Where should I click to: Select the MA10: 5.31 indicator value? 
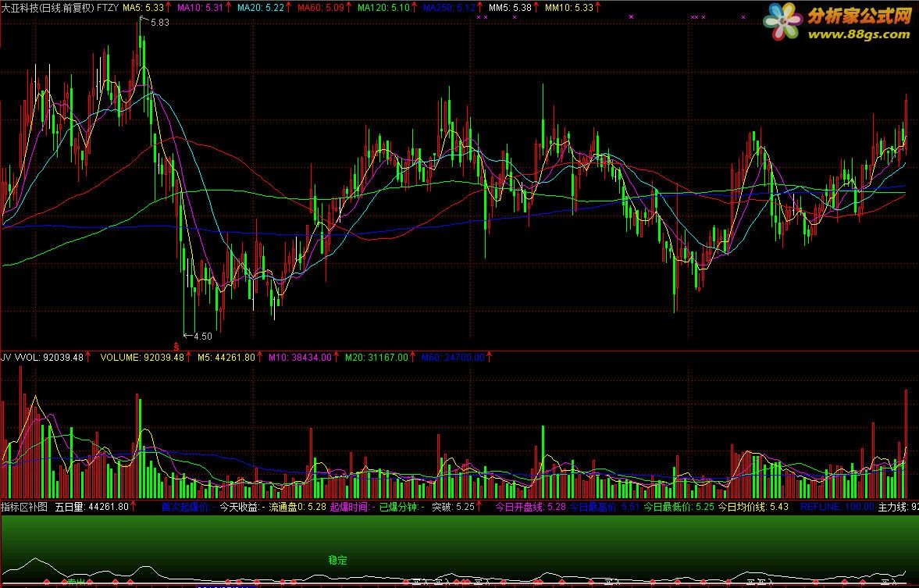click(200, 8)
